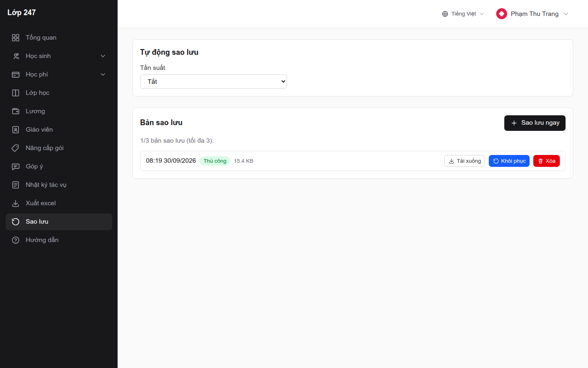This screenshot has width=588, height=368.
Task: Click the Học sinh people icon
Action: point(16,56)
